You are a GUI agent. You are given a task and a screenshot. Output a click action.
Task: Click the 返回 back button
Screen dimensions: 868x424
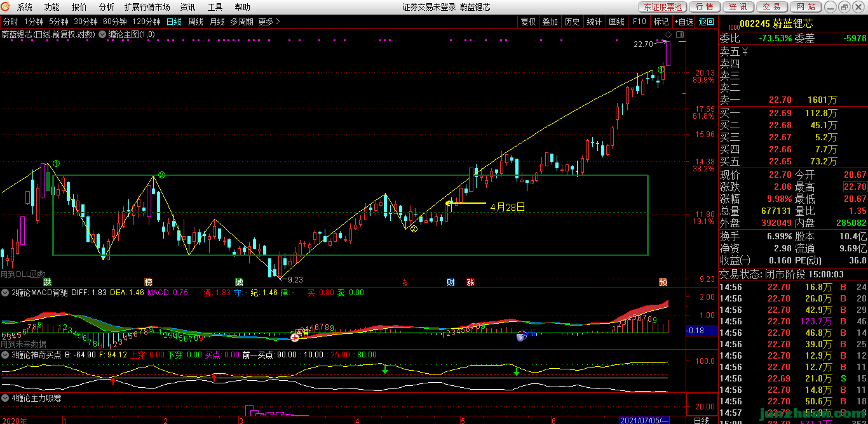coord(707,22)
